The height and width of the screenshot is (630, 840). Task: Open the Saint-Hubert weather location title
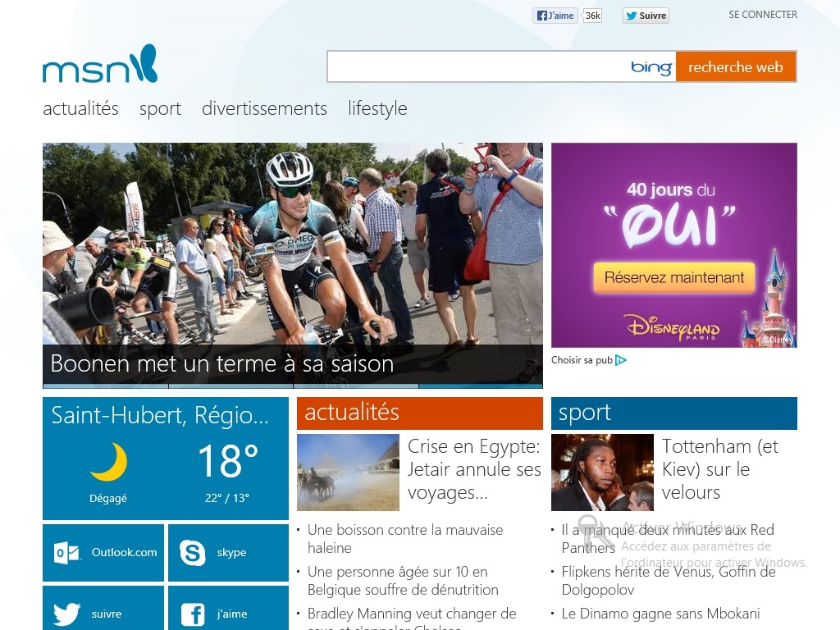click(160, 416)
